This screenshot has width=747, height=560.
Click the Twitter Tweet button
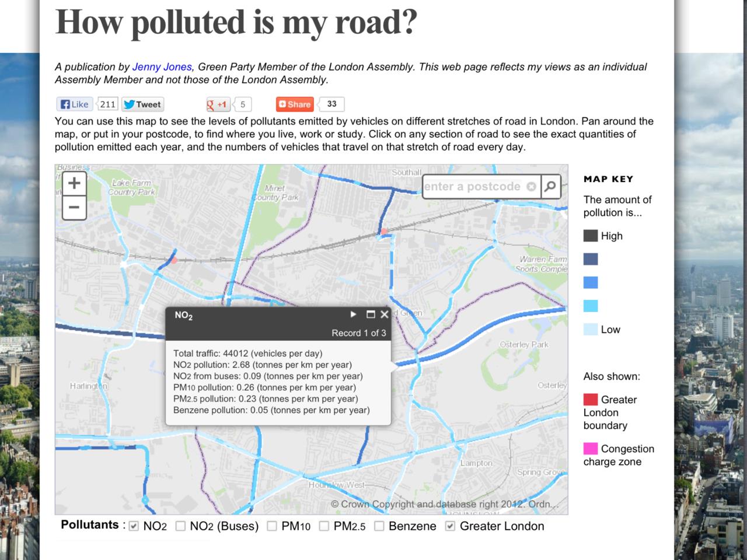pyautogui.click(x=143, y=104)
